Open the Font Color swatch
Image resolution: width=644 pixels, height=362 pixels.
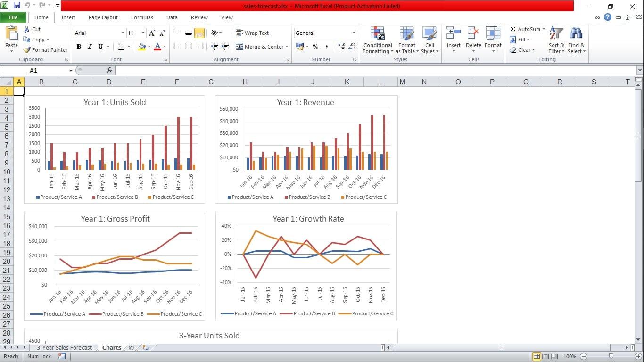(157, 47)
